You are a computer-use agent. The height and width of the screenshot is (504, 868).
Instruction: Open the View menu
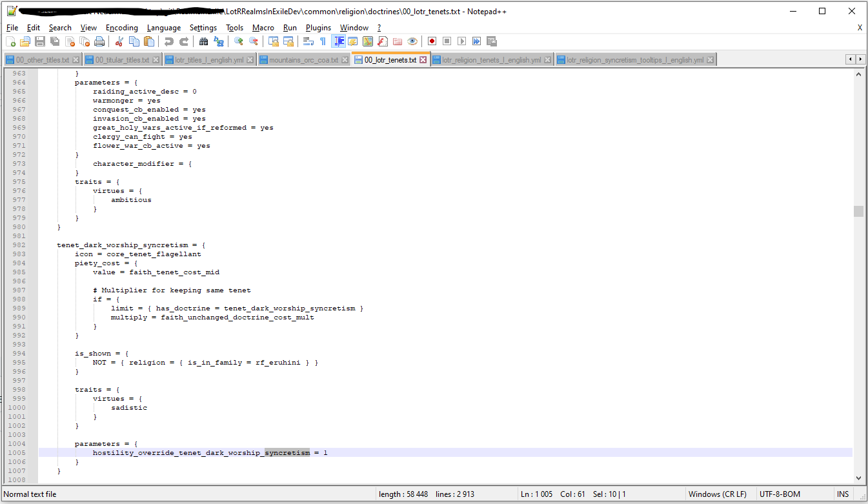point(88,28)
